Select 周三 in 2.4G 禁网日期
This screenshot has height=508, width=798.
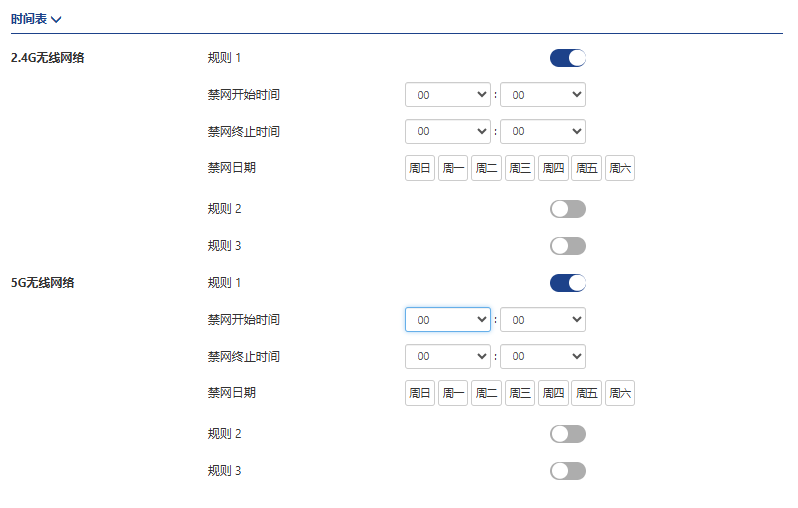pos(520,168)
